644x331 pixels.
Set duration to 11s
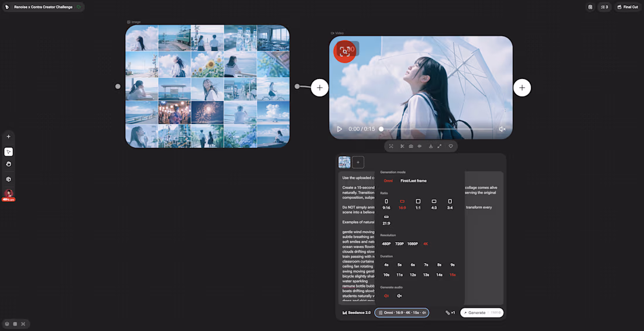(399, 275)
